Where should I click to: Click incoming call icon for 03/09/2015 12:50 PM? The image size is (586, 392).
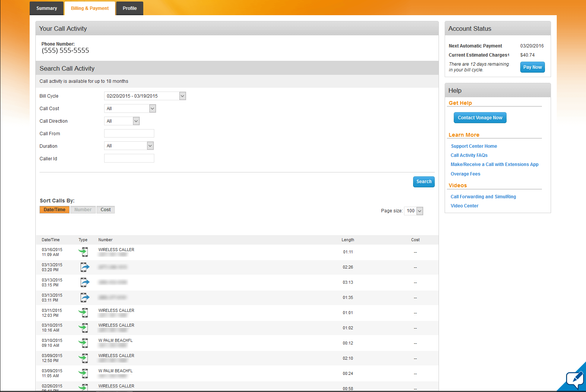coord(83,358)
